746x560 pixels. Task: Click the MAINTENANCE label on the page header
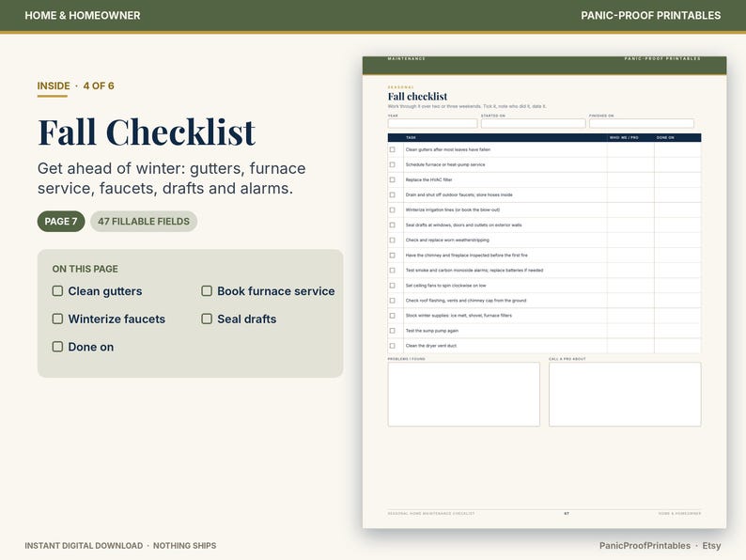pyautogui.click(x=406, y=58)
